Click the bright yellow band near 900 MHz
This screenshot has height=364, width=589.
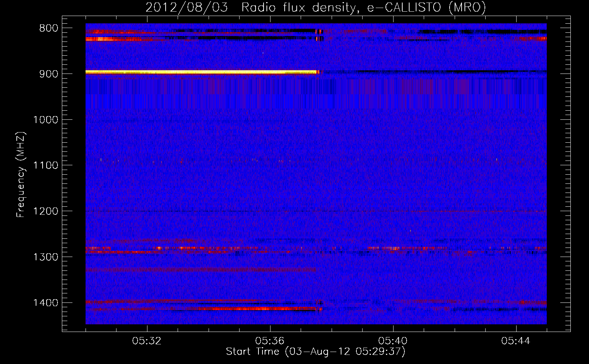pyautogui.click(x=202, y=72)
